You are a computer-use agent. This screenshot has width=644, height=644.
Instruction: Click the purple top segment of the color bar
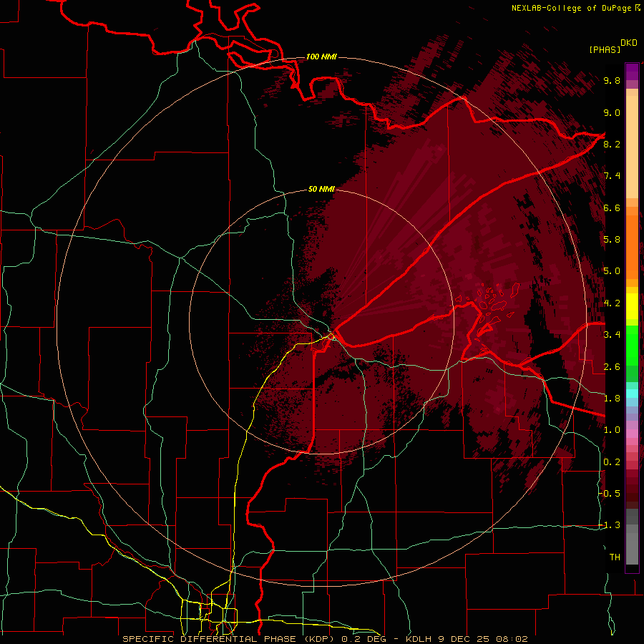click(632, 72)
